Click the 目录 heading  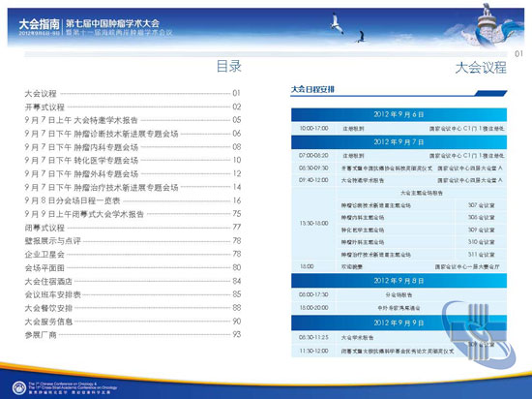229,66
